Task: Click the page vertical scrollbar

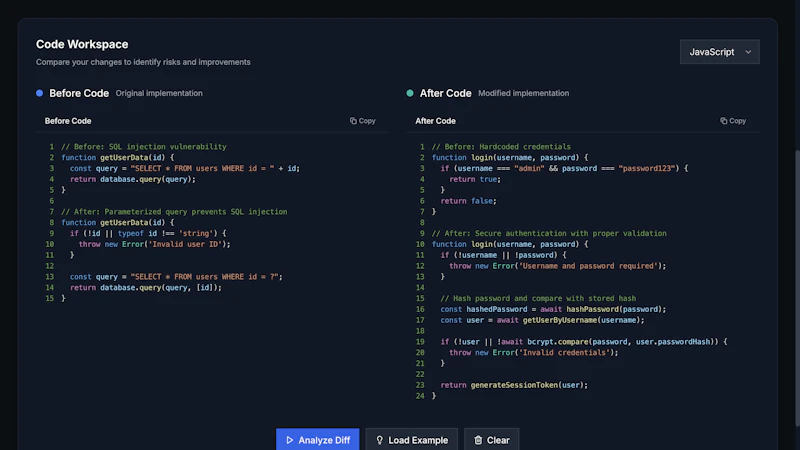Action: pos(797,288)
